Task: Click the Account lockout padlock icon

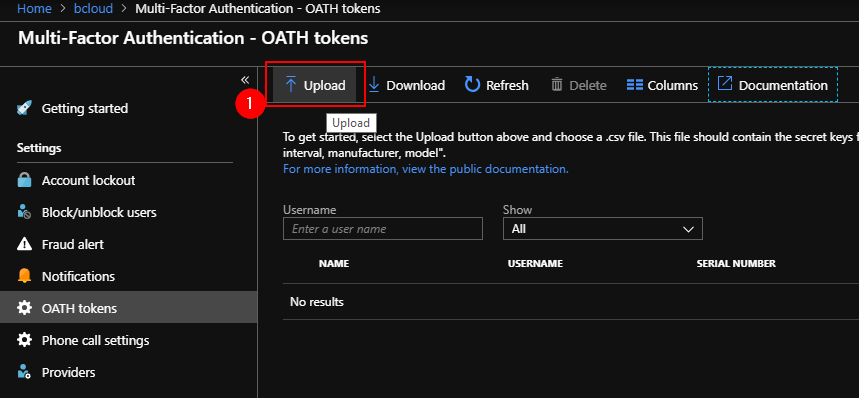Action: [25, 180]
